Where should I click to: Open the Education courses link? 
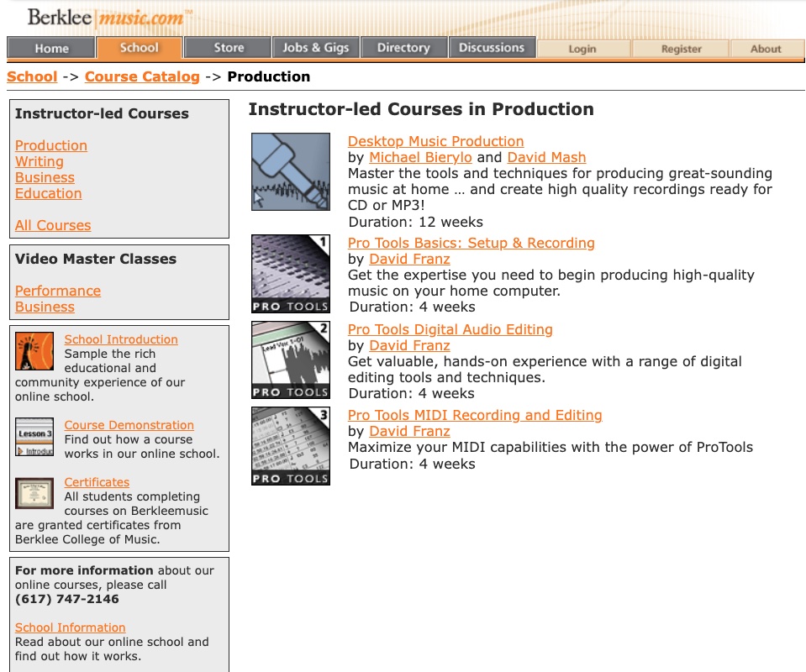click(48, 193)
